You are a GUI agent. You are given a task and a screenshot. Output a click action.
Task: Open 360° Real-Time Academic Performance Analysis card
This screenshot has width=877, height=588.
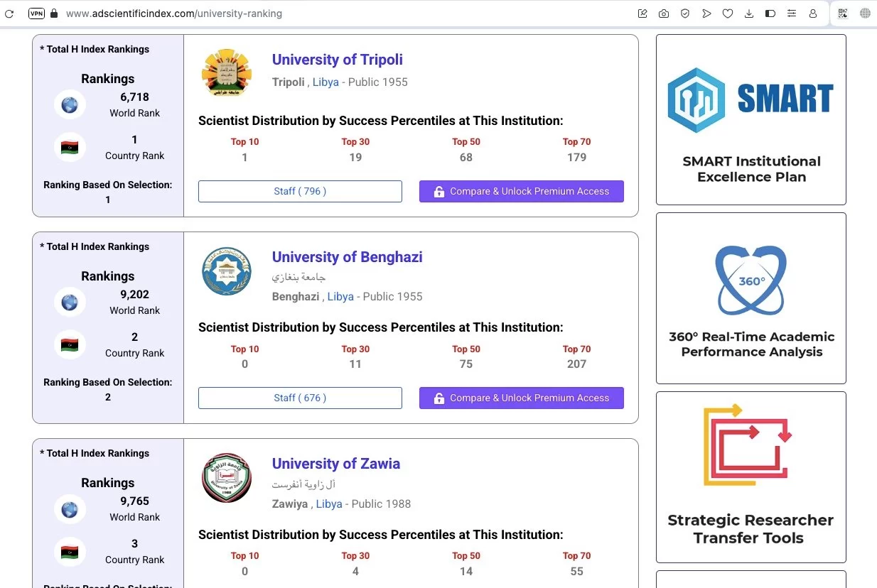pos(750,298)
